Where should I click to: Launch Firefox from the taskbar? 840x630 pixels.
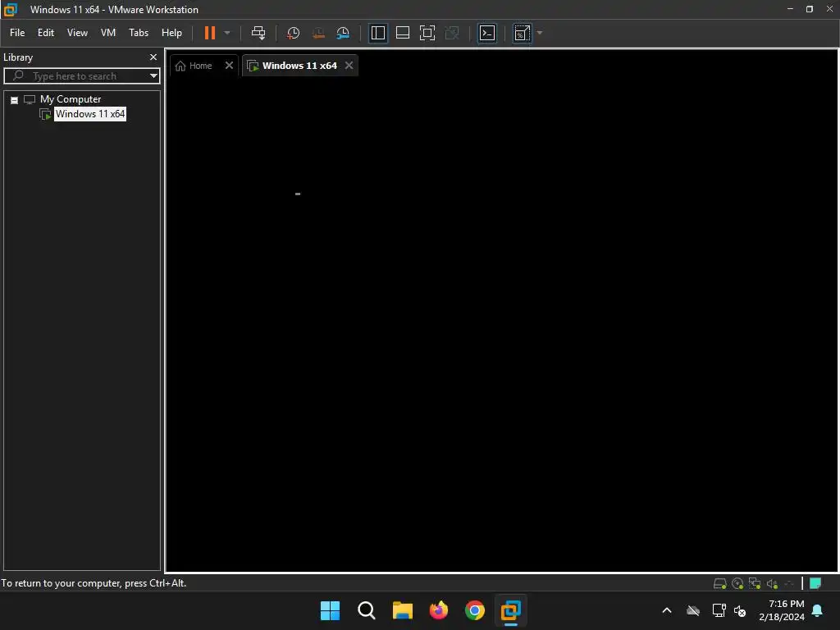pos(439,610)
